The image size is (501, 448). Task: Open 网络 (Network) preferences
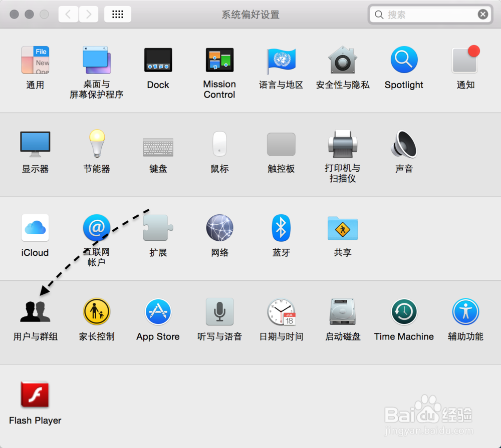click(219, 228)
